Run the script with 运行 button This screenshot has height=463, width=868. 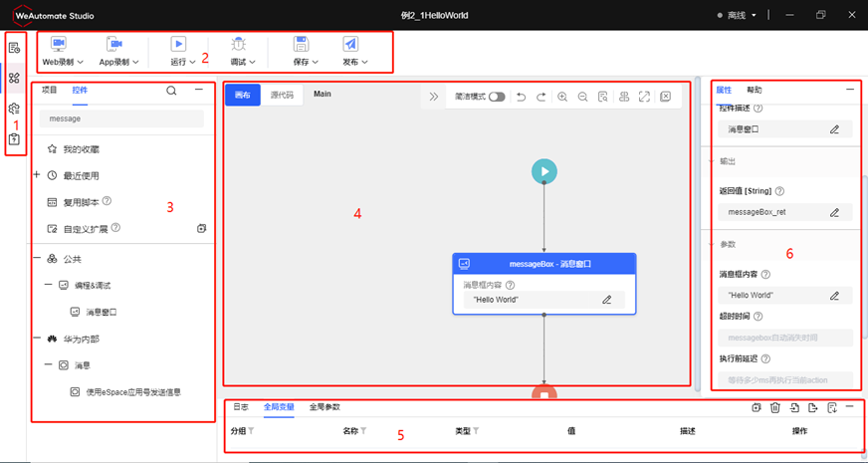click(x=178, y=44)
